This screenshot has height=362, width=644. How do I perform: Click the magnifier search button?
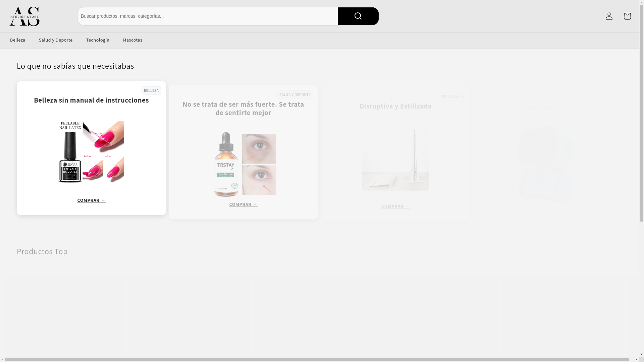(358, 16)
